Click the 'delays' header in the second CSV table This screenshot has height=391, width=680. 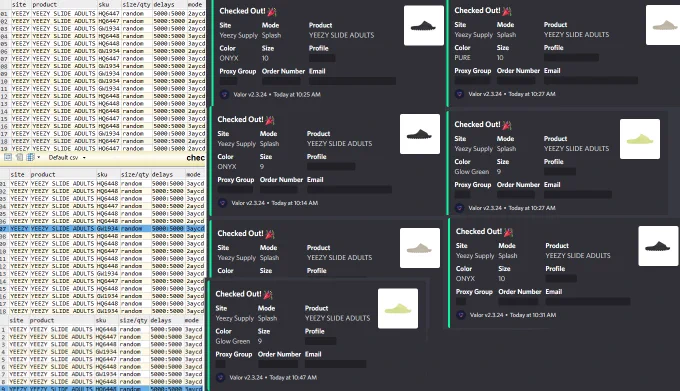(x=163, y=174)
